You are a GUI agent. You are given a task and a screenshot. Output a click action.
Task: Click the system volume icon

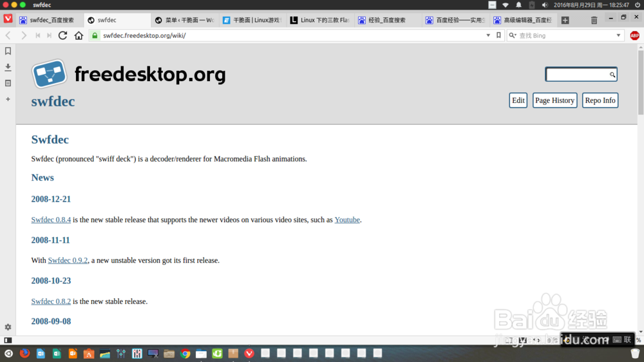pyautogui.click(x=545, y=5)
